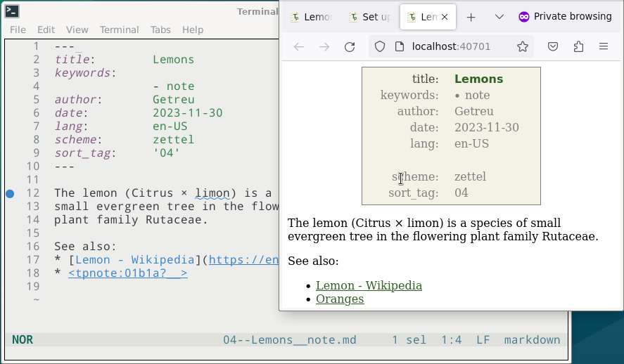Bookmark this page with the star icon
This screenshot has width=624, height=364.
pos(523,47)
